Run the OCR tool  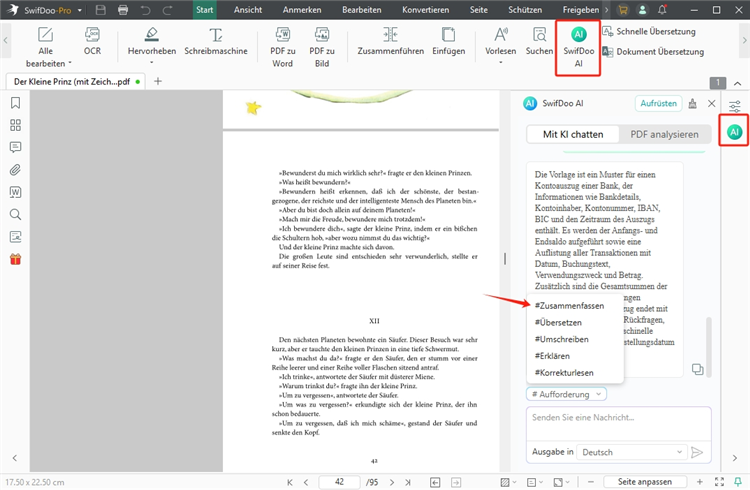[92, 41]
